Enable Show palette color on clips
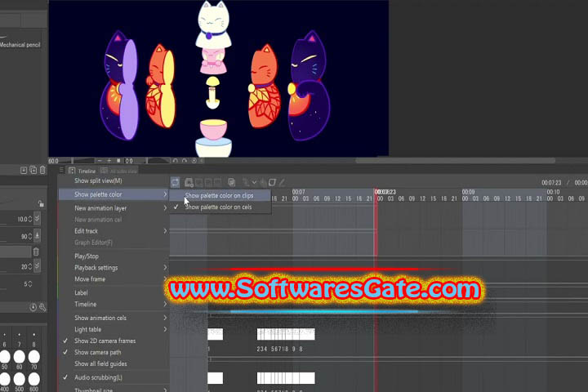This screenshot has width=588, height=392. pos(220,195)
